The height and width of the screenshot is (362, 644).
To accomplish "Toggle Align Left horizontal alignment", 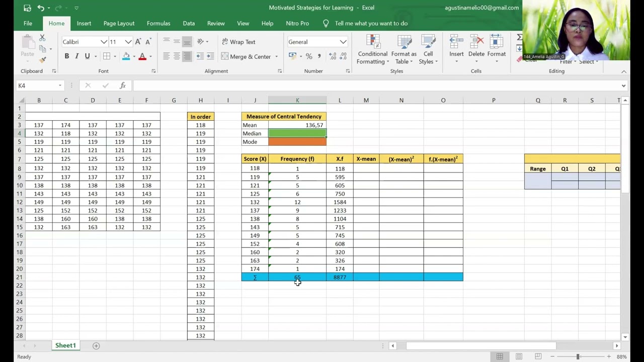I will tap(167, 56).
